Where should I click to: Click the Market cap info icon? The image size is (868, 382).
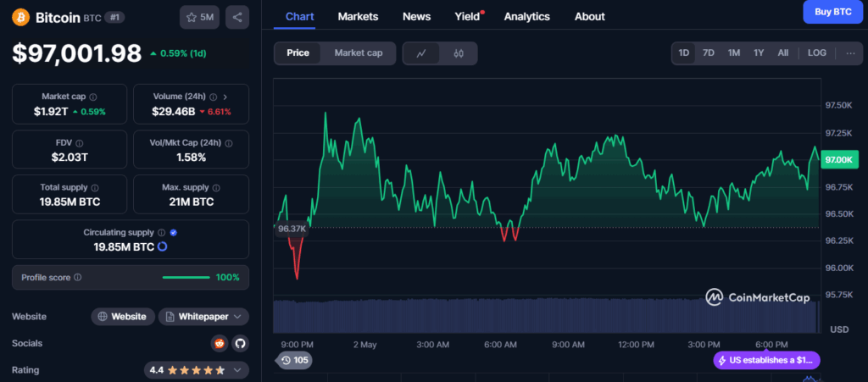click(x=93, y=97)
